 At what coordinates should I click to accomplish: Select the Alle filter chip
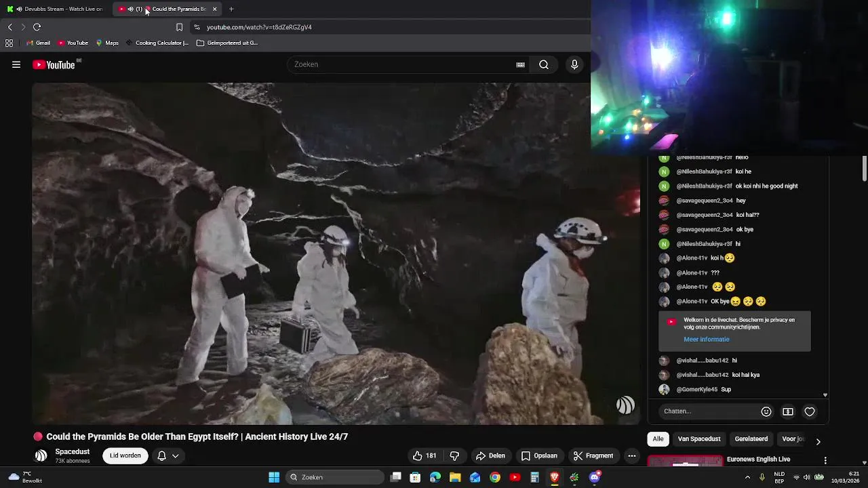(658, 439)
